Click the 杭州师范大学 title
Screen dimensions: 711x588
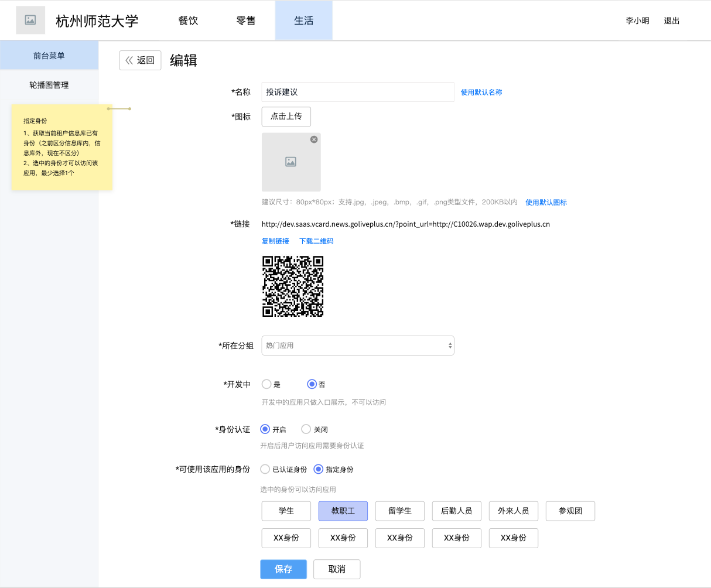pyautogui.click(x=97, y=21)
